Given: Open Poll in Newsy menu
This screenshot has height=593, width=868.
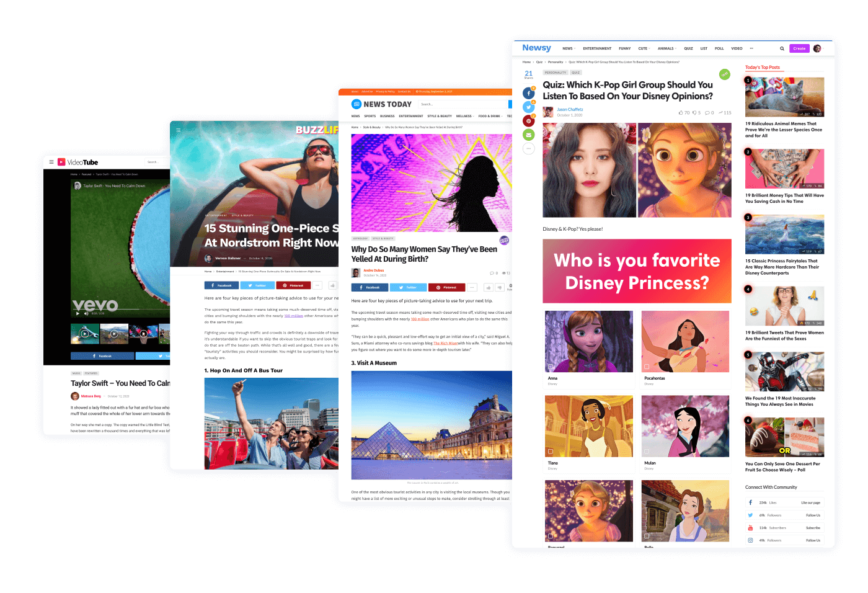Looking at the screenshot, I should coord(719,48).
